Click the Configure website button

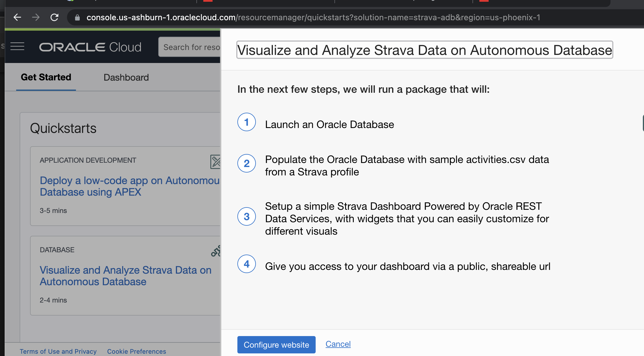click(x=276, y=344)
